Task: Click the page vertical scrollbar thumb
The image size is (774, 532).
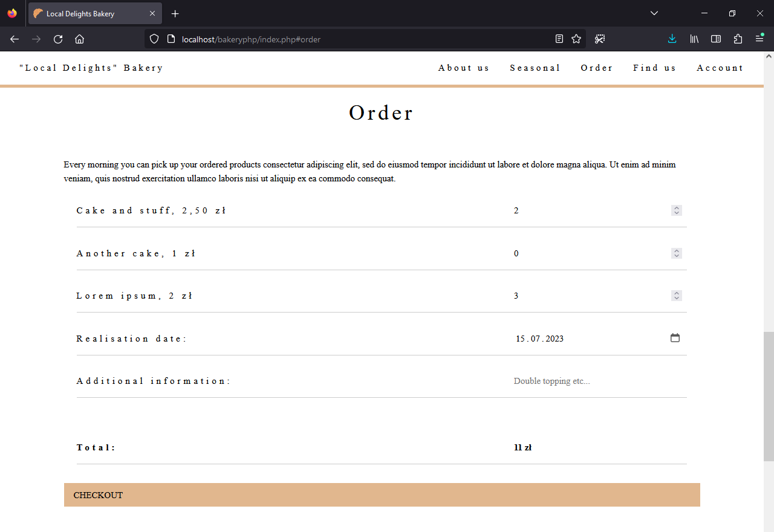Action: (769, 397)
